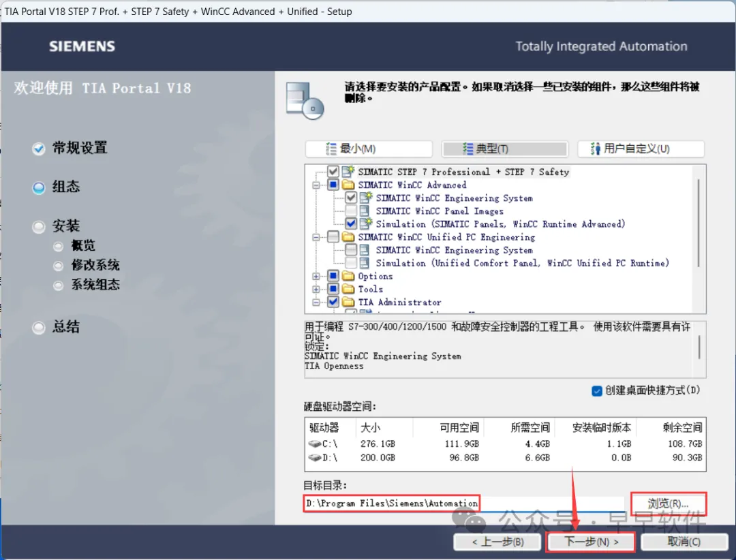The height and width of the screenshot is (560, 736).
Task: Click the 驱动器 column header
Action: pyautogui.click(x=324, y=427)
